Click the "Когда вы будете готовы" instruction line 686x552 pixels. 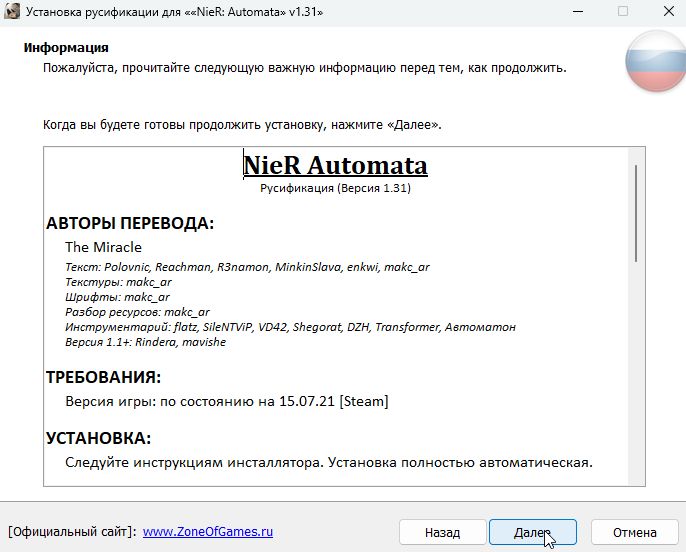tap(242, 125)
